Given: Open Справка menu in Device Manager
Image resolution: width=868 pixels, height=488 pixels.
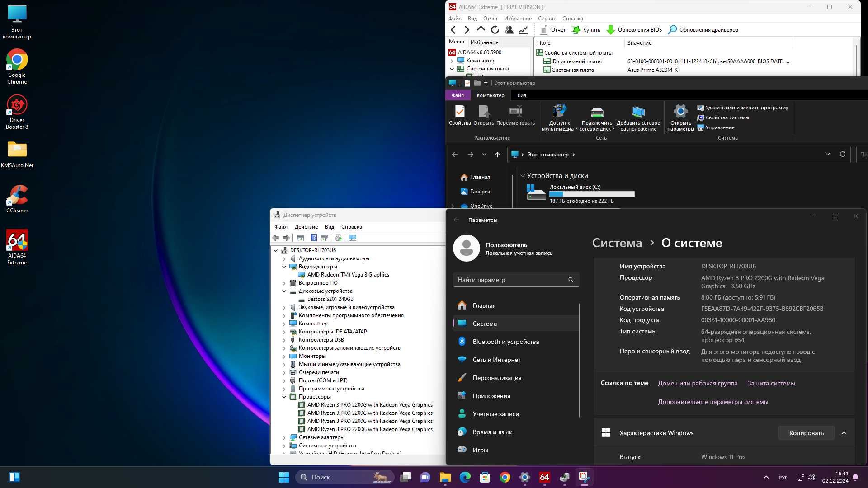Looking at the screenshot, I should point(351,227).
